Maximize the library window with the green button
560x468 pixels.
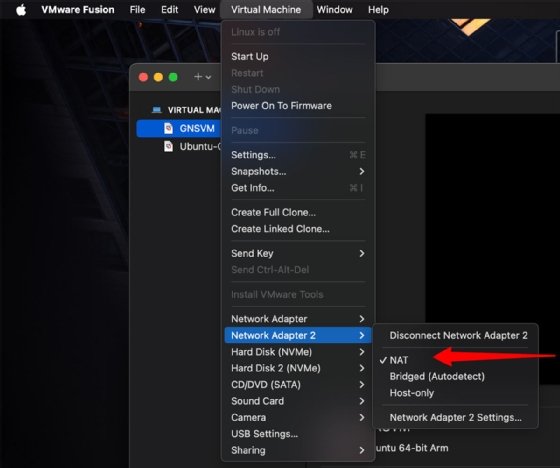click(x=173, y=77)
